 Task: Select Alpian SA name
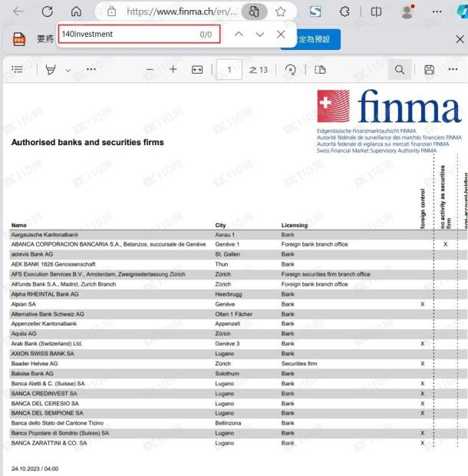(23, 304)
